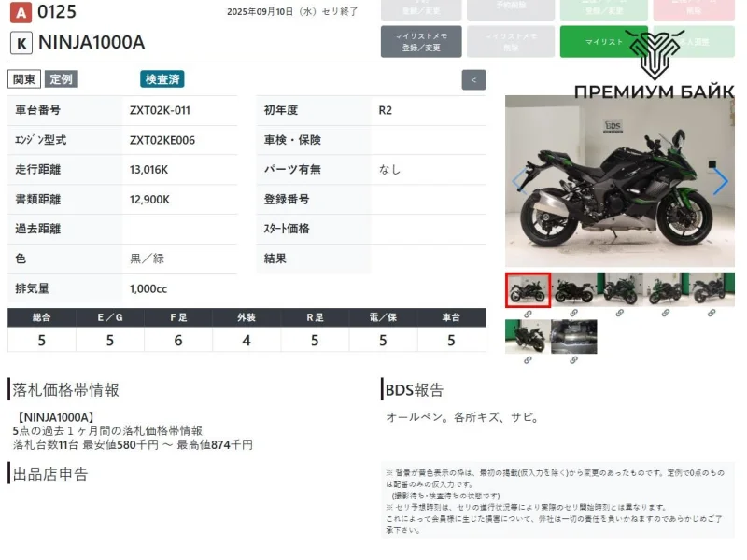Open link icon under engine close-up thumbnail

pyautogui.click(x=573, y=361)
